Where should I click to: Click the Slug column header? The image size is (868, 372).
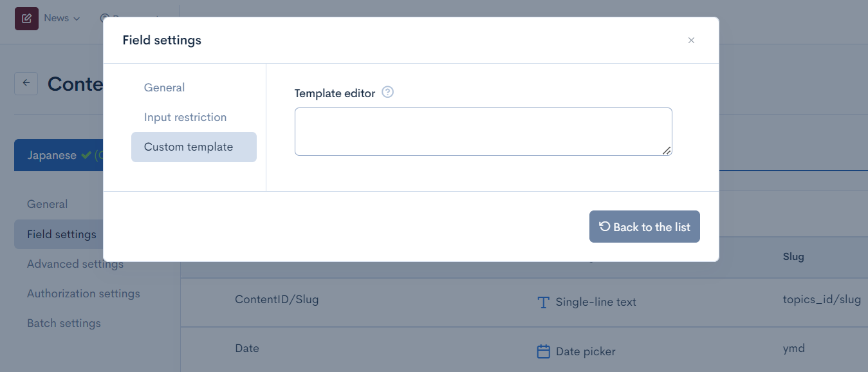click(x=793, y=257)
